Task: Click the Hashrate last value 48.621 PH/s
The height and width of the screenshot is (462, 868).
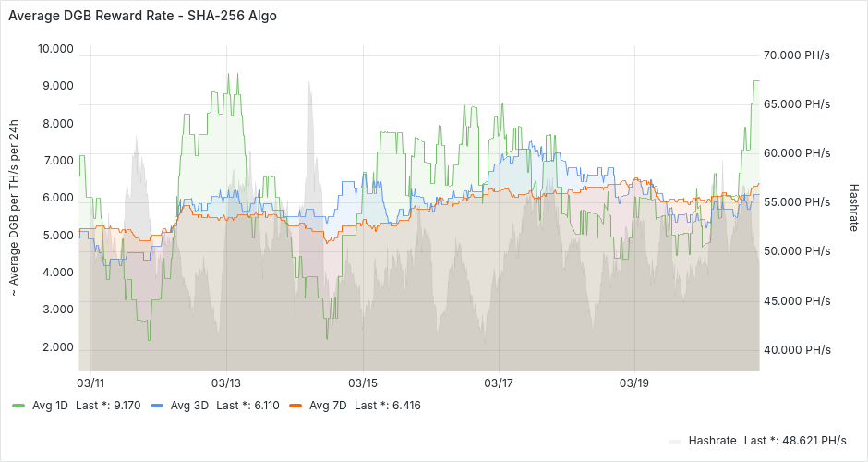Action: [813, 440]
